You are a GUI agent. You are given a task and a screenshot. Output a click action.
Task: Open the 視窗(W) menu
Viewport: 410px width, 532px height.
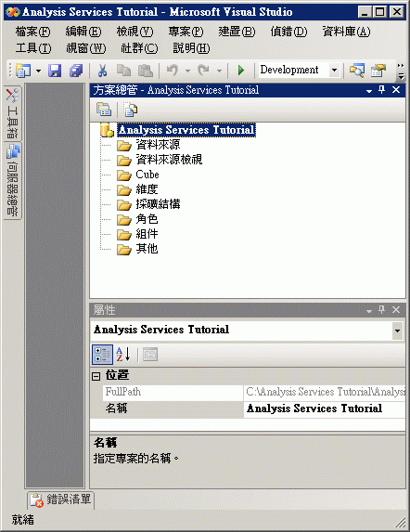85,48
